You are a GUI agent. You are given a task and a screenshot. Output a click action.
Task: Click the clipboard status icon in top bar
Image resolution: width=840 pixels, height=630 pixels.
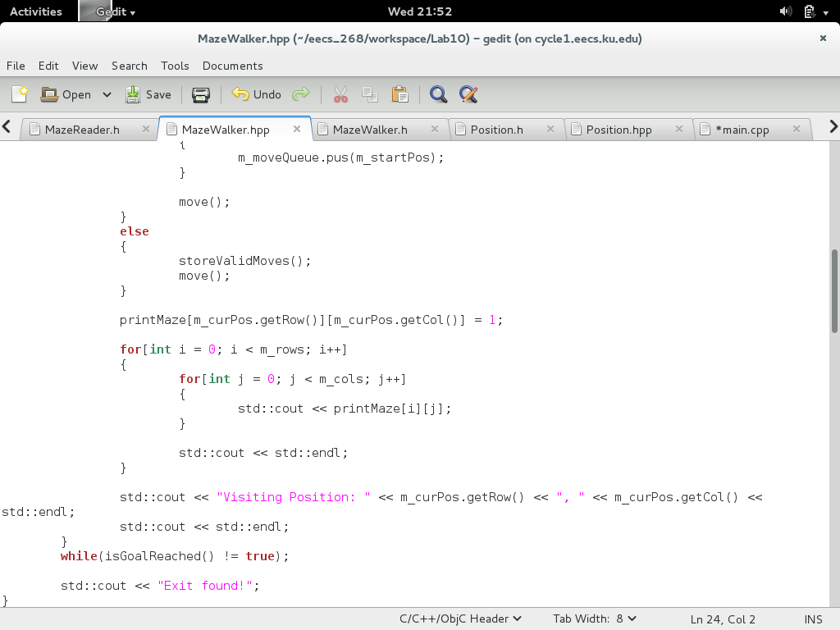coord(810,11)
